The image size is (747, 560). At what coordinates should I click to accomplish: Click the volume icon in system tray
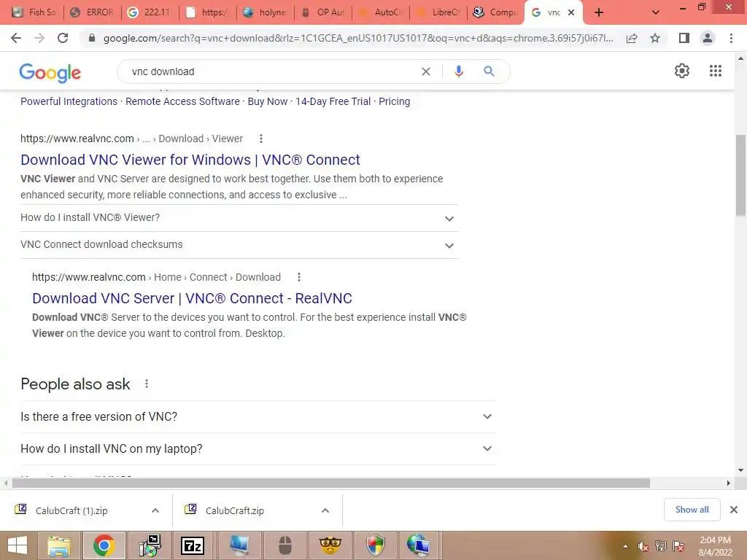pos(643,546)
